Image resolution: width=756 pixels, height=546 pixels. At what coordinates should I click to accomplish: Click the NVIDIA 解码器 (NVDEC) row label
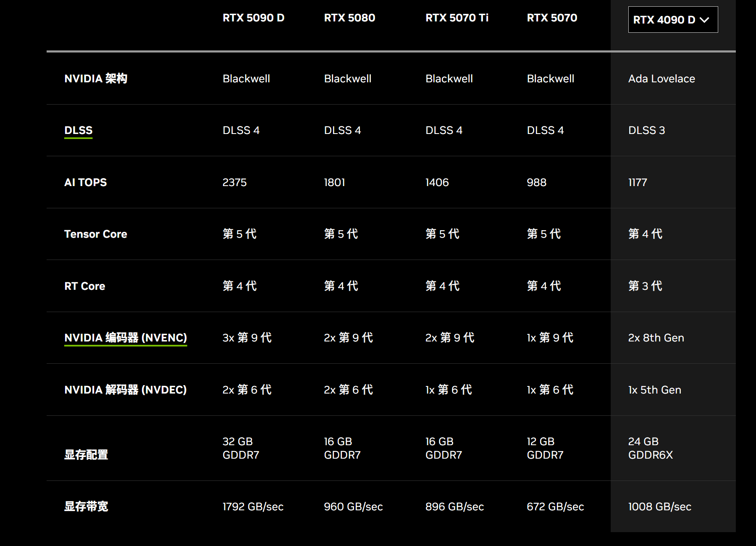point(126,390)
